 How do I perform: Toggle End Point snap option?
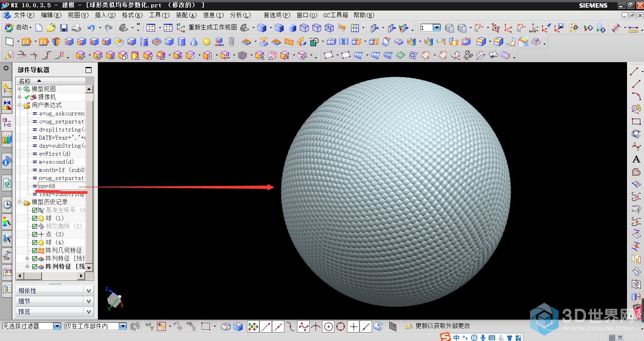click(266, 326)
